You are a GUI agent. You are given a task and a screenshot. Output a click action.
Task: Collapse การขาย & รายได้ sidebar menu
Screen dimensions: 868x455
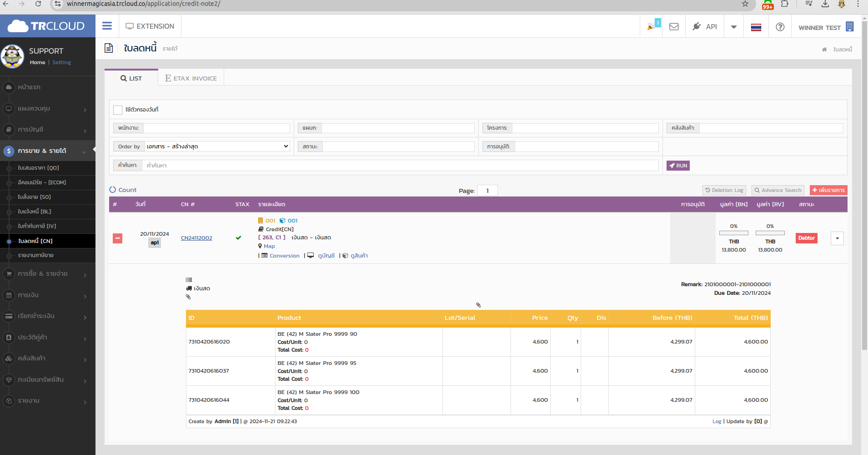coord(48,151)
